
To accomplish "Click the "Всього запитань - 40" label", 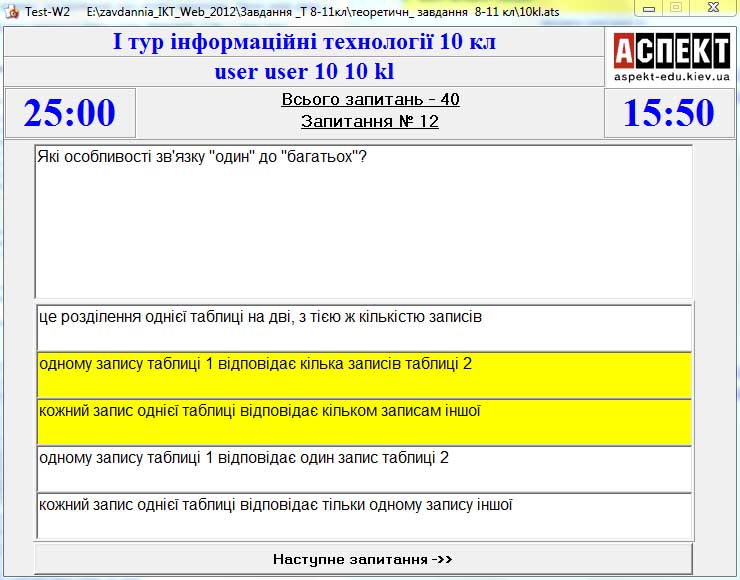I will (x=370, y=100).
